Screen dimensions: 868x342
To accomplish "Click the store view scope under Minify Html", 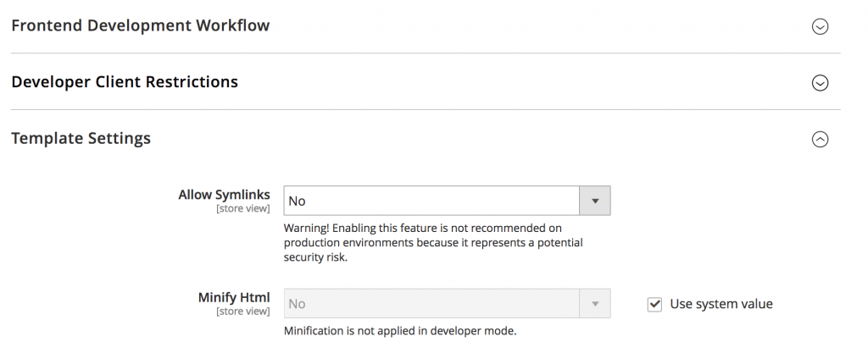I will (245, 311).
